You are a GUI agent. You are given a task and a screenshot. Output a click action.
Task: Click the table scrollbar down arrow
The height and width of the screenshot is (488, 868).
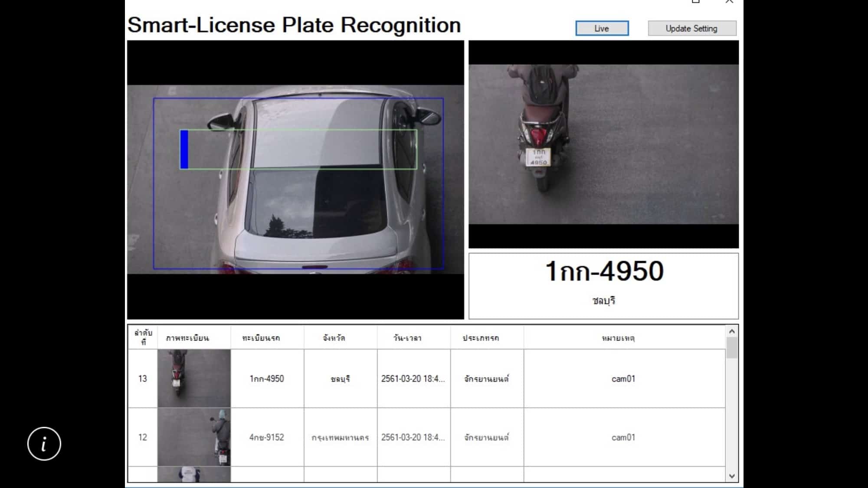(x=732, y=476)
